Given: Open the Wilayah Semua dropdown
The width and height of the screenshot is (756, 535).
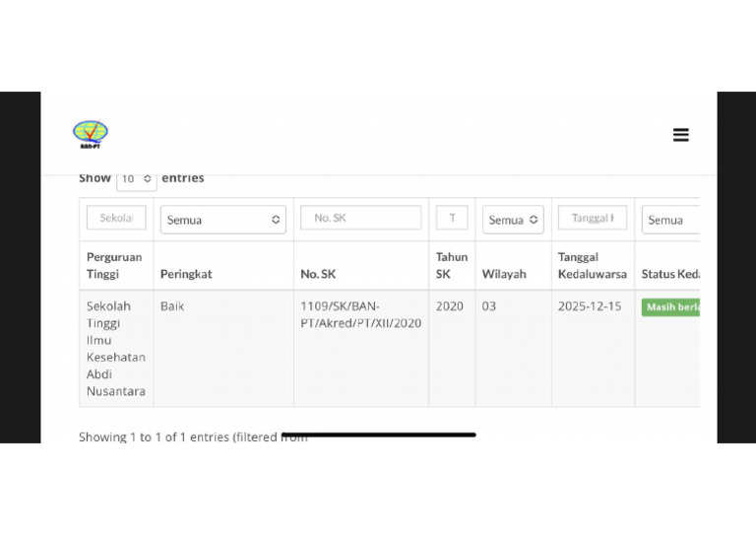Looking at the screenshot, I should click(x=512, y=220).
